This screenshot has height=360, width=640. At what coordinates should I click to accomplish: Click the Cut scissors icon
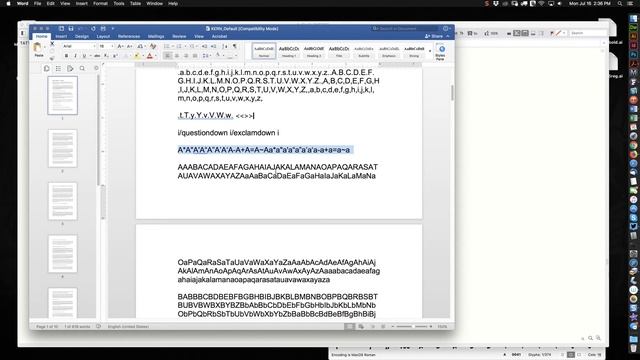(52, 43)
